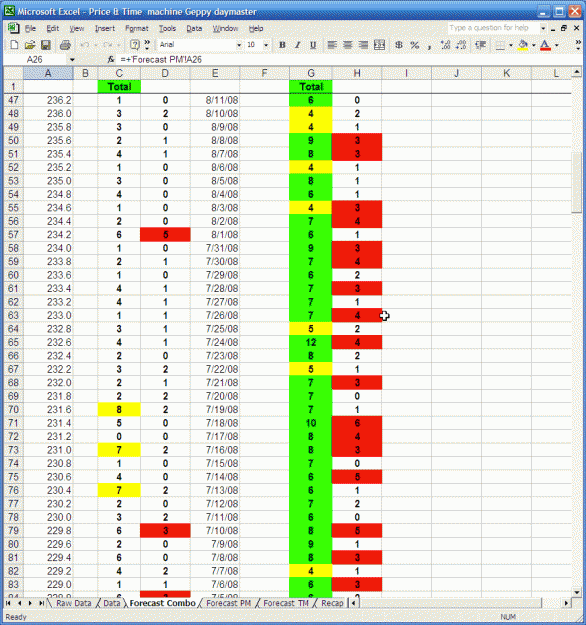Switch to the Raw Data sheet tab
Viewport: 586px width, 625px height.
[x=74, y=603]
